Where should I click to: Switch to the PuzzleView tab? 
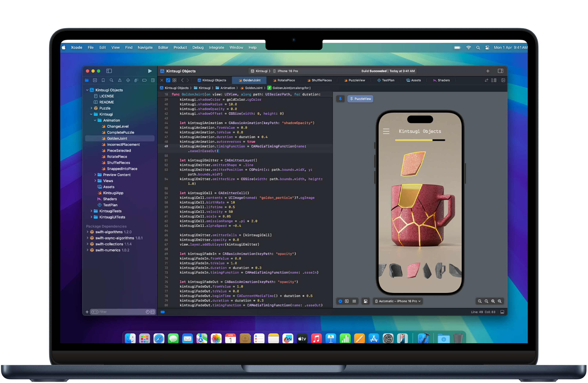[354, 80]
